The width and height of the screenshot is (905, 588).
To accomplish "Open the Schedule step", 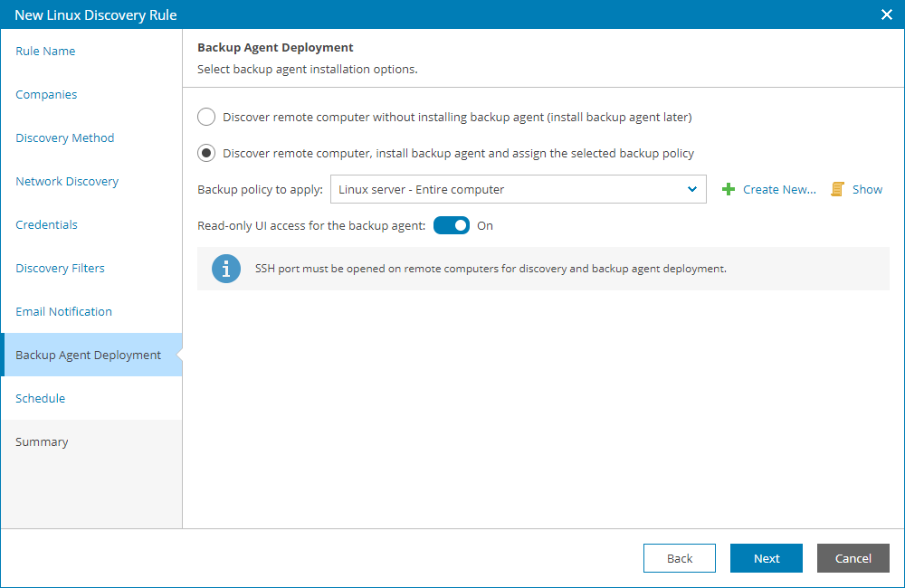I will click(x=41, y=399).
